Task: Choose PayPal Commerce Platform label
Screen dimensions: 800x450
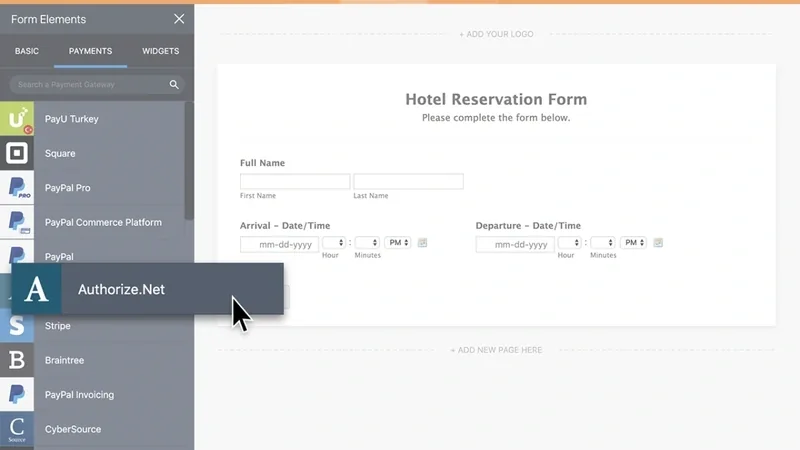Action: (x=103, y=222)
